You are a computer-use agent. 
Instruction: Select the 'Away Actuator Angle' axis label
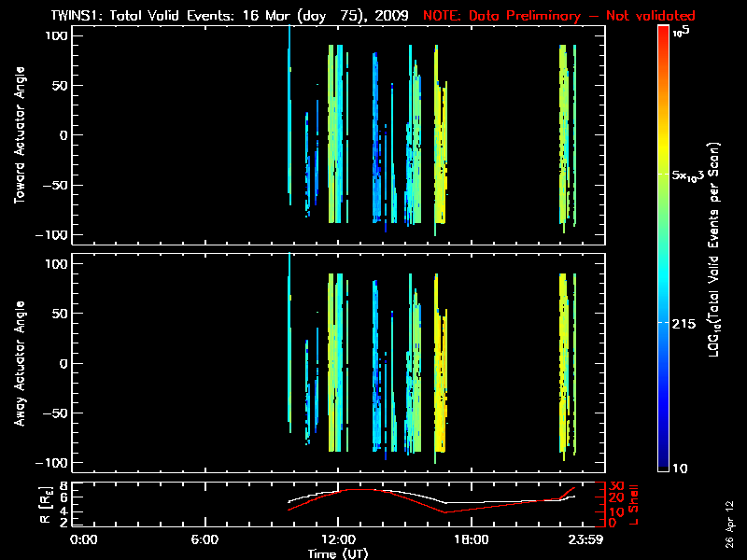pyautogui.click(x=20, y=364)
